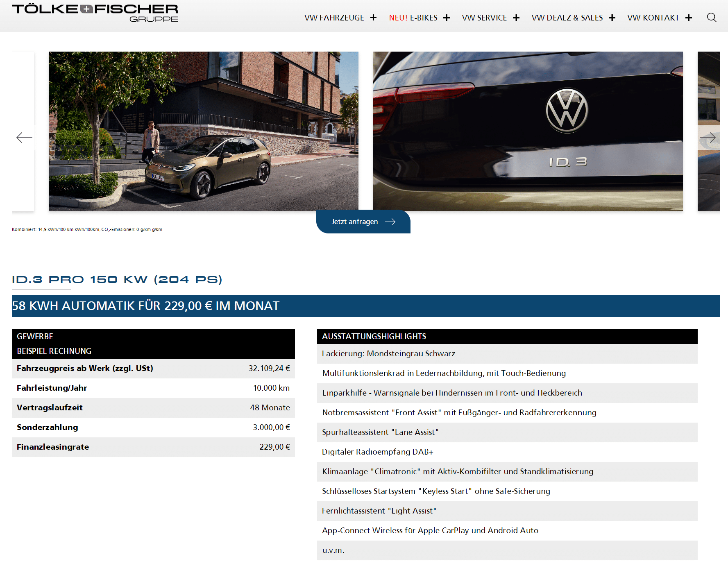Select Fernlichtassistent Light Assist row
Image resolution: width=728 pixels, height=568 pixels.
tap(507, 511)
